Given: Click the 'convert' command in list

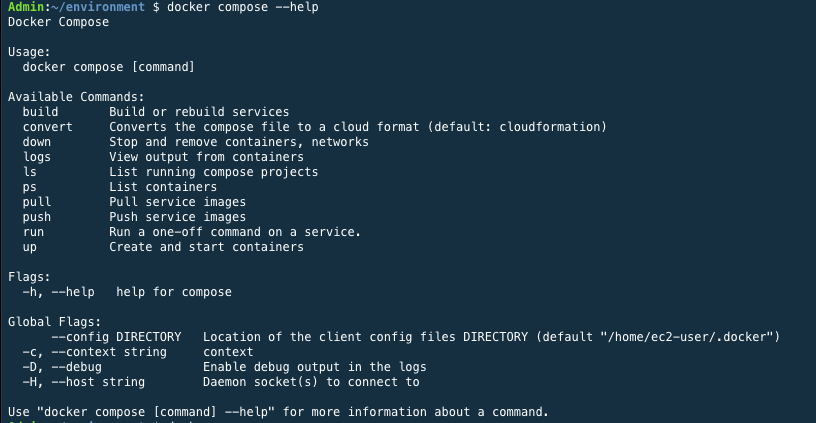Looking at the screenshot, I should [x=47, y=127].
